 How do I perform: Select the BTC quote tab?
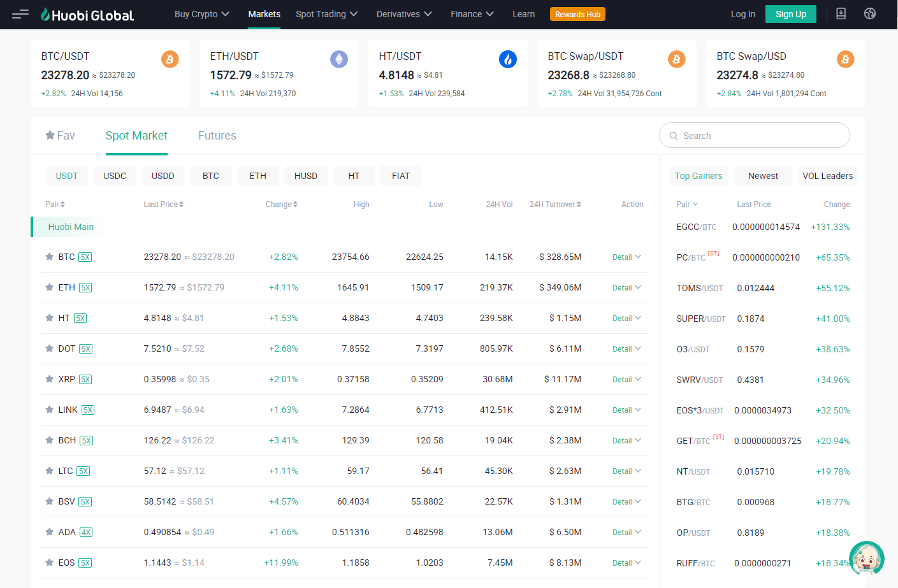211,176
